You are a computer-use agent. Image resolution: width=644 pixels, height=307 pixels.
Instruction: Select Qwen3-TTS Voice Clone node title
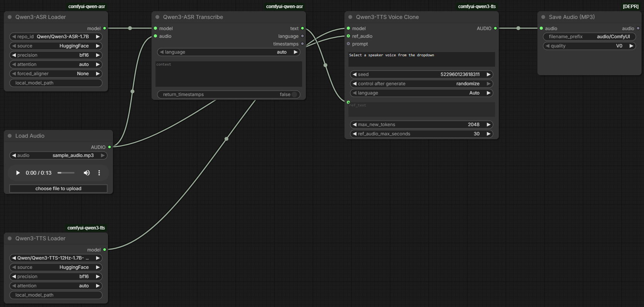(387, 17)
